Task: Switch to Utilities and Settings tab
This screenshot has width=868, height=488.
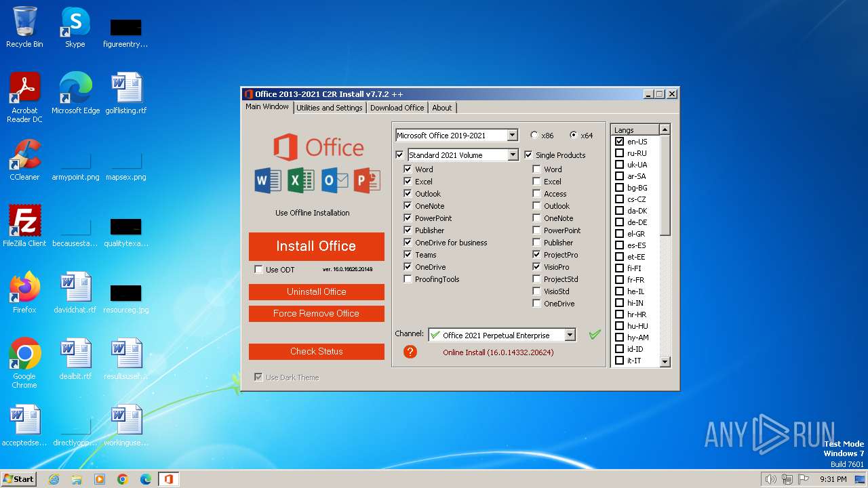Action: pos(330,108)
